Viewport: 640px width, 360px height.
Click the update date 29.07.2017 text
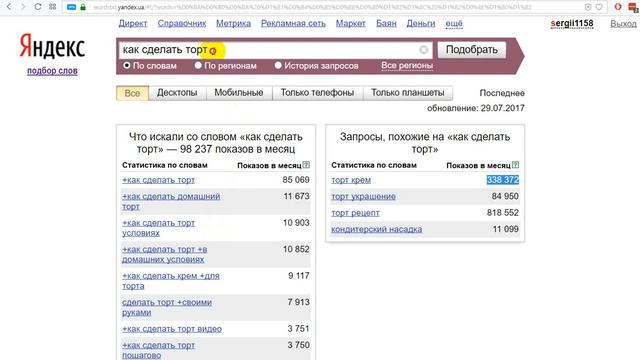(502, 108)
